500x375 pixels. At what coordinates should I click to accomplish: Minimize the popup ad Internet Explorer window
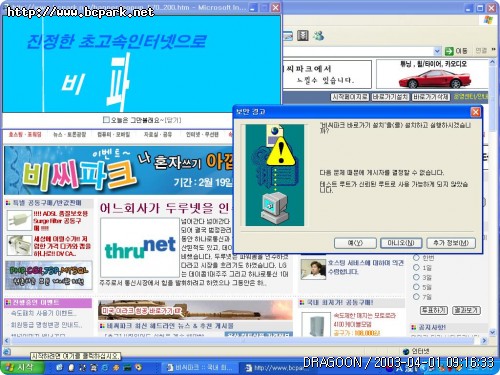pyautogui.click(x=253, y=8)
